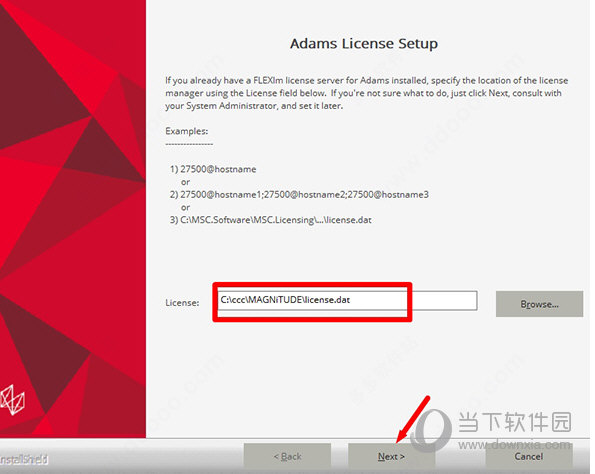Viewport: 595px width, 474px height.
Task: Click the InstallShield label
Action: coord(24,459)
